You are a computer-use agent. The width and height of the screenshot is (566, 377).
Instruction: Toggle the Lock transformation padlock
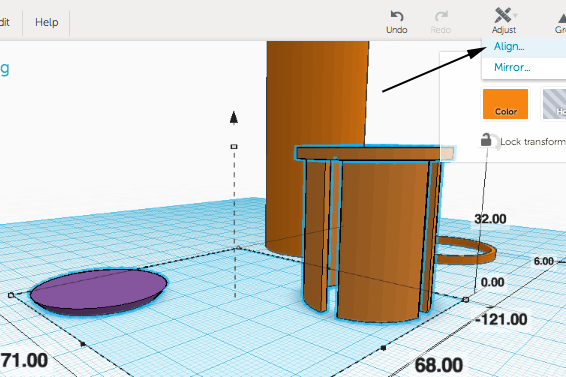point(486,140)
